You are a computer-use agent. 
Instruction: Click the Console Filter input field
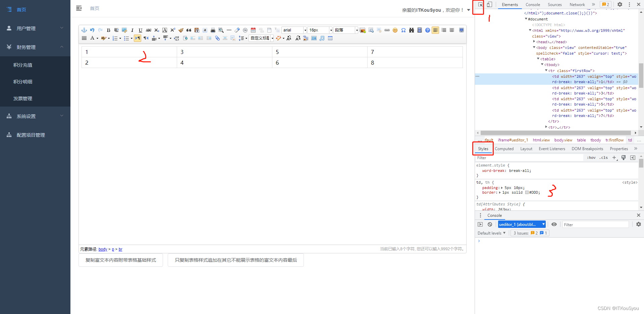coord(595,225)
